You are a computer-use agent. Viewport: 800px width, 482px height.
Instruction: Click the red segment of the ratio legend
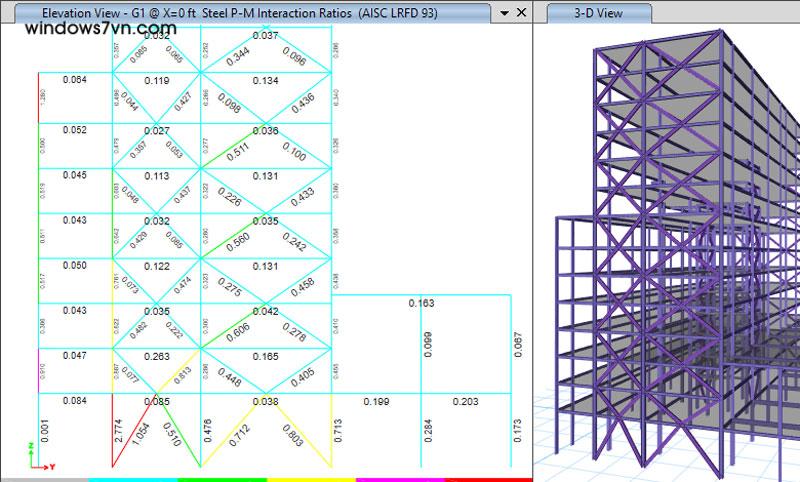click(x=488, y=479)
